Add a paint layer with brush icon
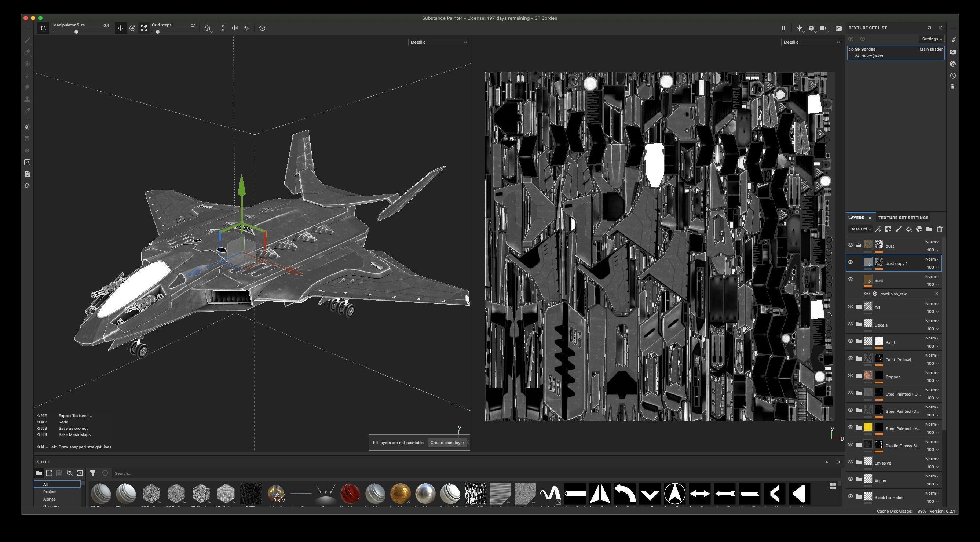 [899, 229]
